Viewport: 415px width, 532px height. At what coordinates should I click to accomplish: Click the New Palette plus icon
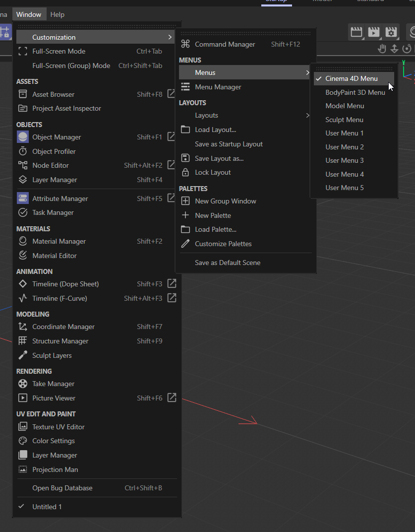[x=185, y=215]
